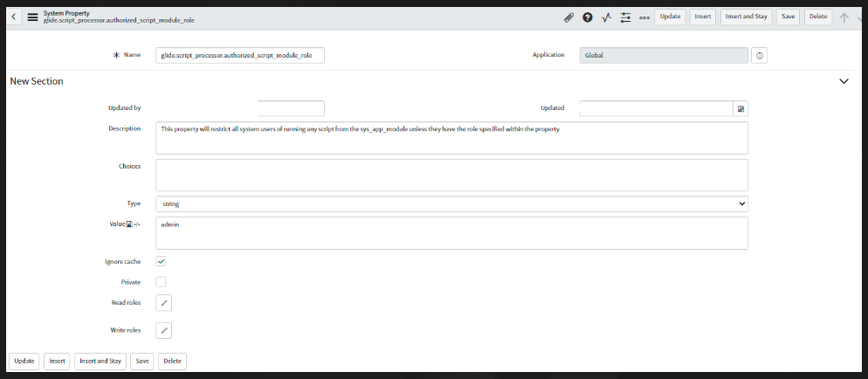The image size is (868, 379).
Task: Collapse New Section with the chevron
Action: (844, 81)
